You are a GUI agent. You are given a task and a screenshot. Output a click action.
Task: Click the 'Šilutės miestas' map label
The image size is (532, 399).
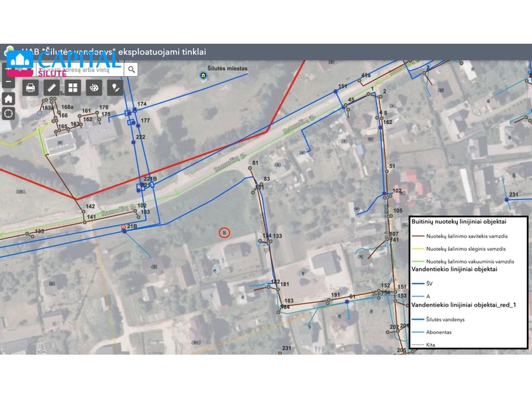(227, 68)
